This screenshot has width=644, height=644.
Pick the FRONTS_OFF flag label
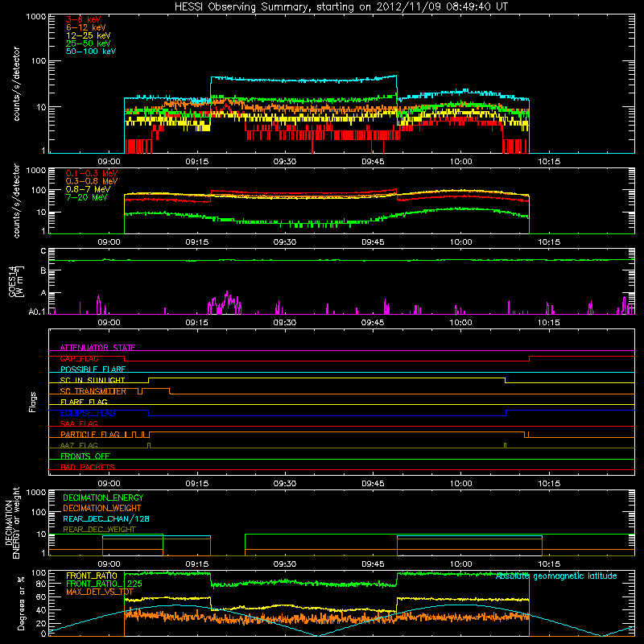(85, 456)
